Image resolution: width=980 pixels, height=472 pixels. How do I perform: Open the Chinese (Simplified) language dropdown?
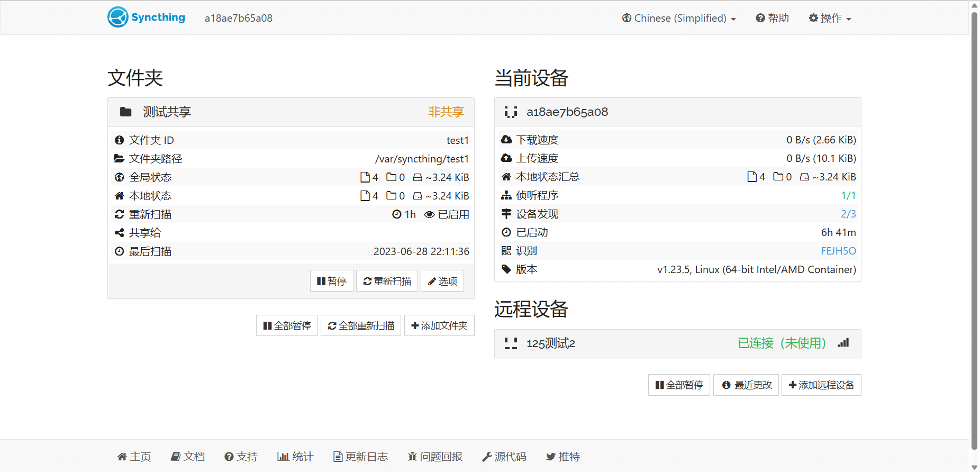[x=679, y=18]
